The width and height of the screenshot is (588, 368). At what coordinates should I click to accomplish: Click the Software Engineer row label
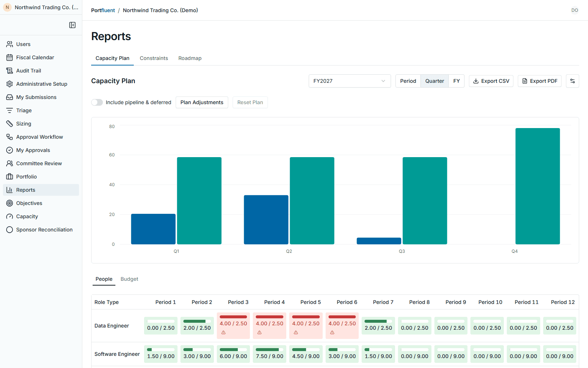tap(117, 354)
